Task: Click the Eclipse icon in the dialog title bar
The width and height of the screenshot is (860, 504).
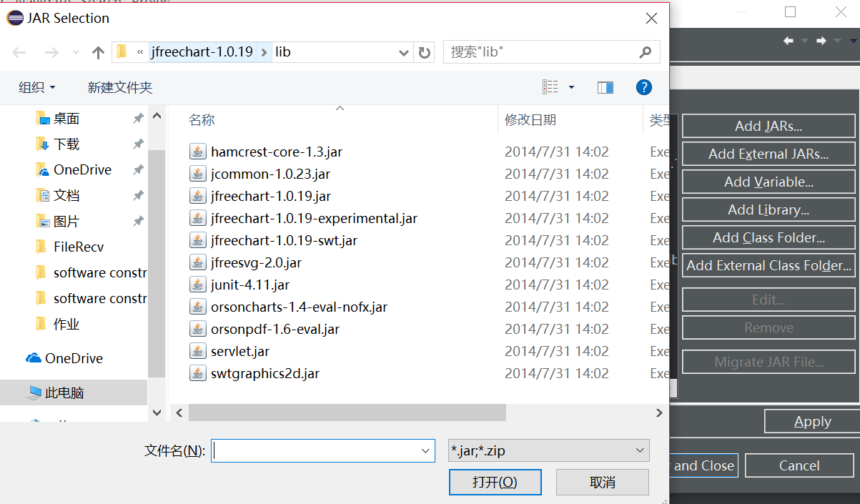Action: (14, 19)
